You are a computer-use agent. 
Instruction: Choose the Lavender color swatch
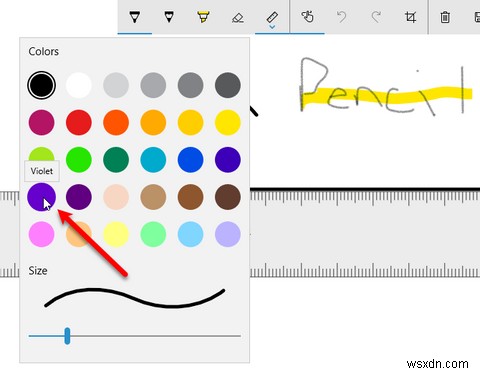click(228, 234)
